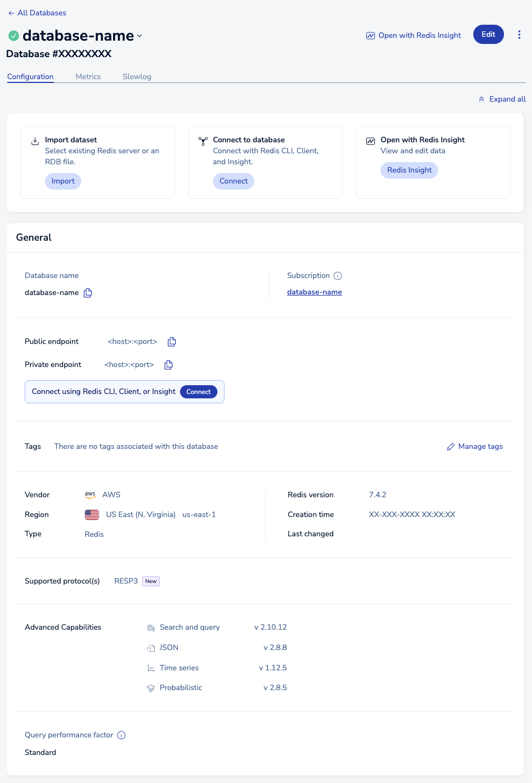The height and width of the screenshot is (783, 532).
Task: Click Open with Redis Insight header link
Action: 414,36
